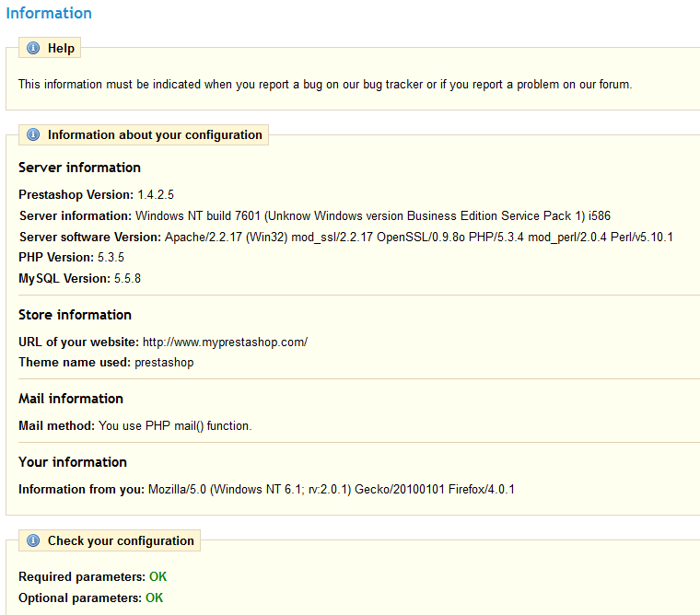Click the info icon beside Information about your configuration

coord(33,134)
